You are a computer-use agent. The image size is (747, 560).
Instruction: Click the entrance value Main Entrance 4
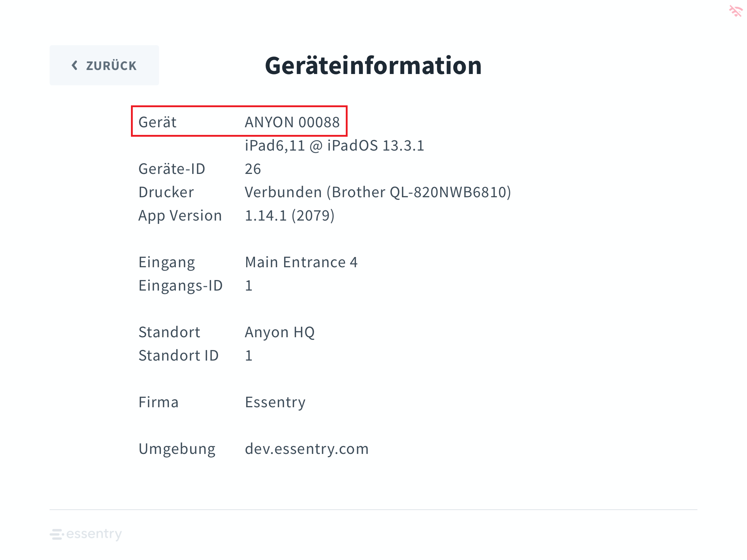pyautogui.click(x=301, y=262)
